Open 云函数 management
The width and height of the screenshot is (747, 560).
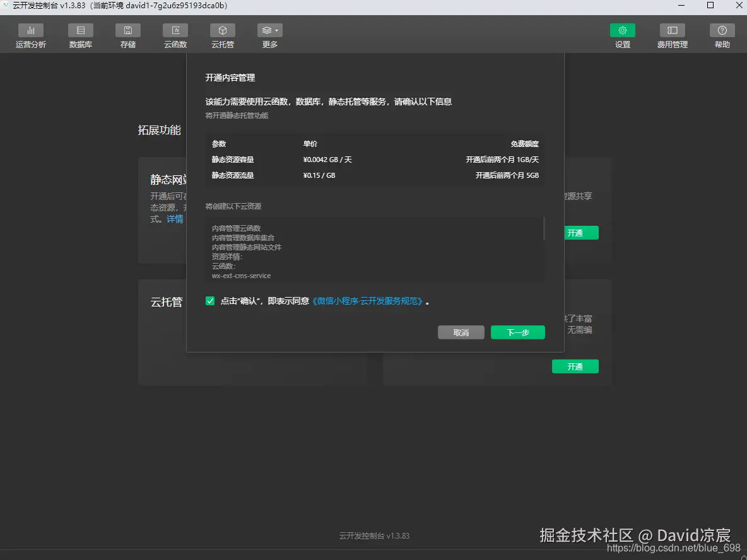[175, 35]
